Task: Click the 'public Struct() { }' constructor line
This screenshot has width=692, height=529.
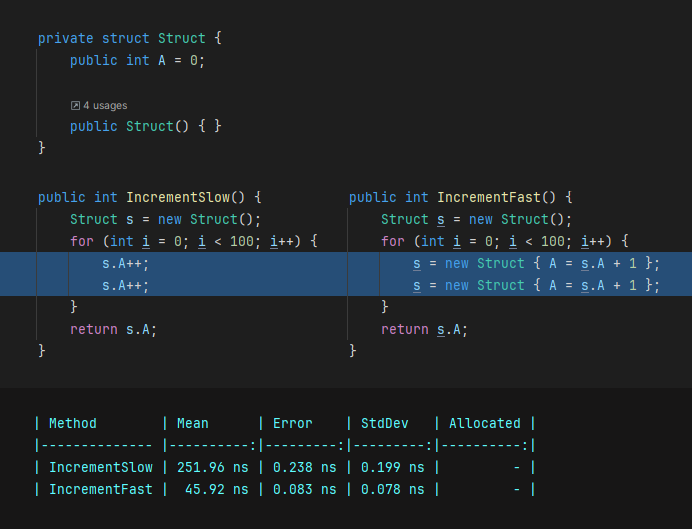Action: (x=146, y=127)
